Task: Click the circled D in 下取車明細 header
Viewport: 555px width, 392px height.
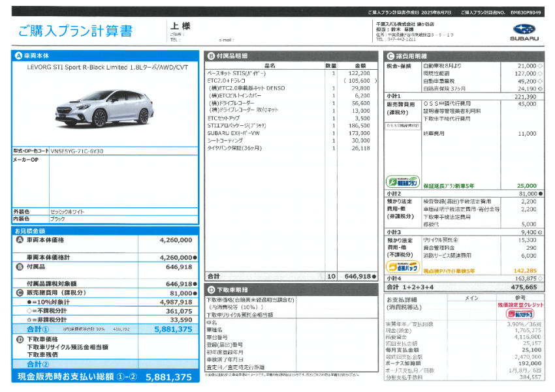Action: 212,290
